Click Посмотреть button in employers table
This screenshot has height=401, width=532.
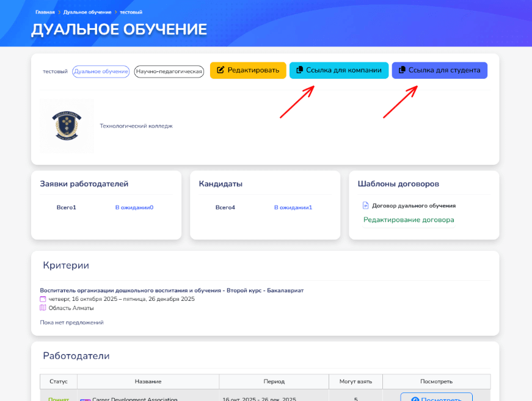pos(436,398)
